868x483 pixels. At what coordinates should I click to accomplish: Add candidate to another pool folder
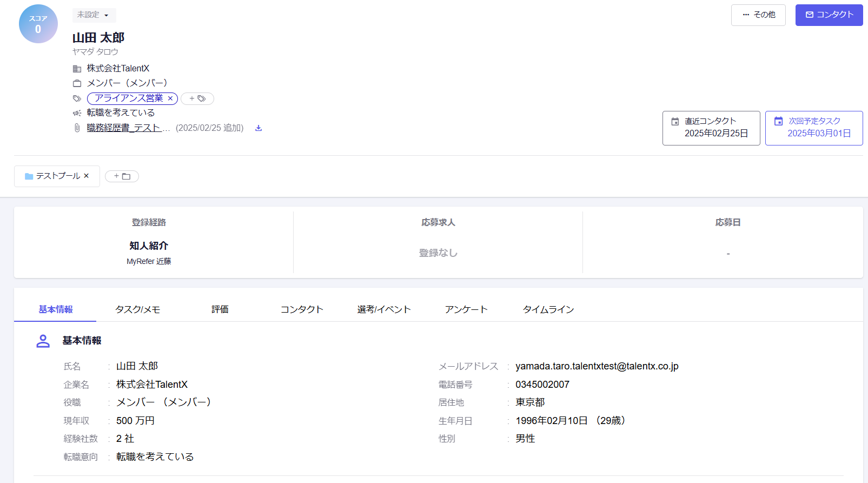tap(122, 176)
